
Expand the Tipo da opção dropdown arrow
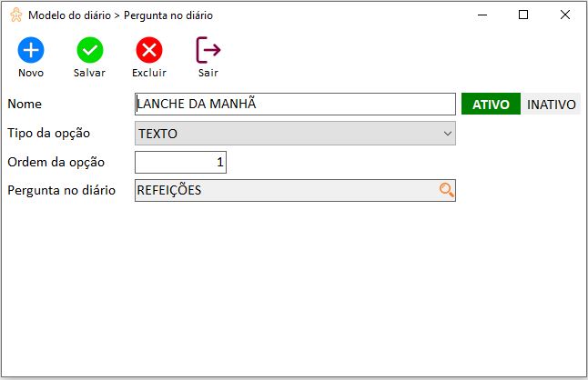448,134
